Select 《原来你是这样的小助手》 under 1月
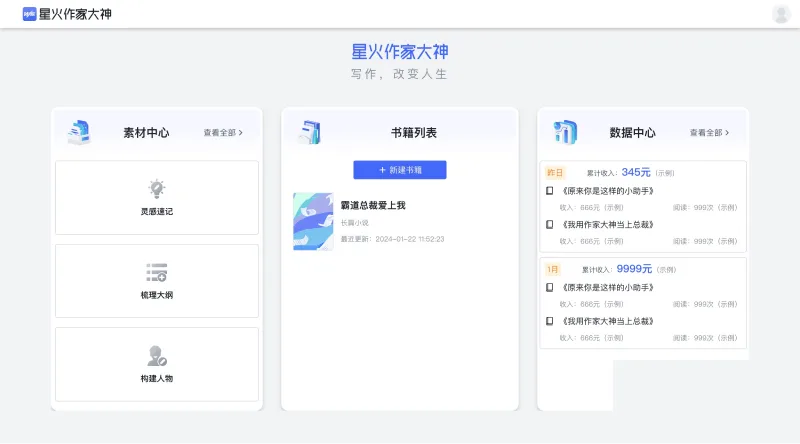This screenshot has width=800, height=444. (608, 287)
